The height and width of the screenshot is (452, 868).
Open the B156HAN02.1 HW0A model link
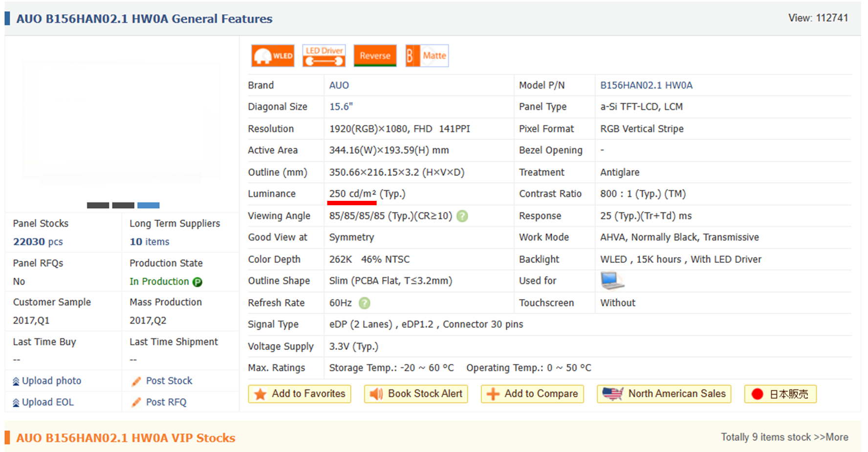(x=646, y=85)
